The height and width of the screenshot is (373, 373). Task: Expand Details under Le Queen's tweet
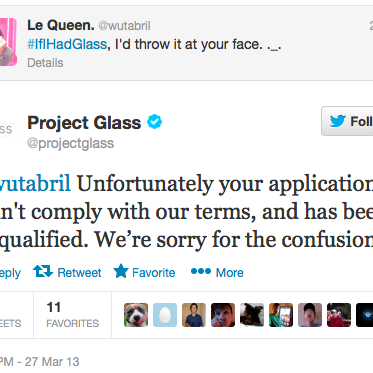tap(45, 63)
